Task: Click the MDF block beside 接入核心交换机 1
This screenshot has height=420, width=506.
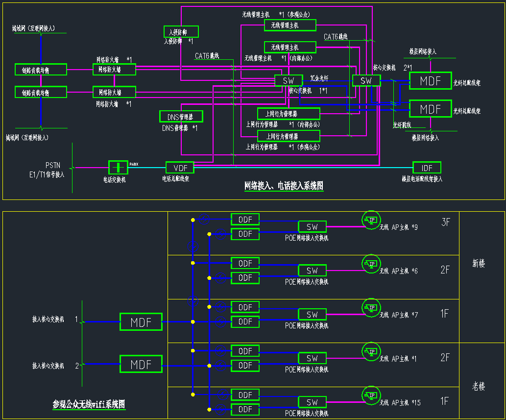Action: [141, 322]
